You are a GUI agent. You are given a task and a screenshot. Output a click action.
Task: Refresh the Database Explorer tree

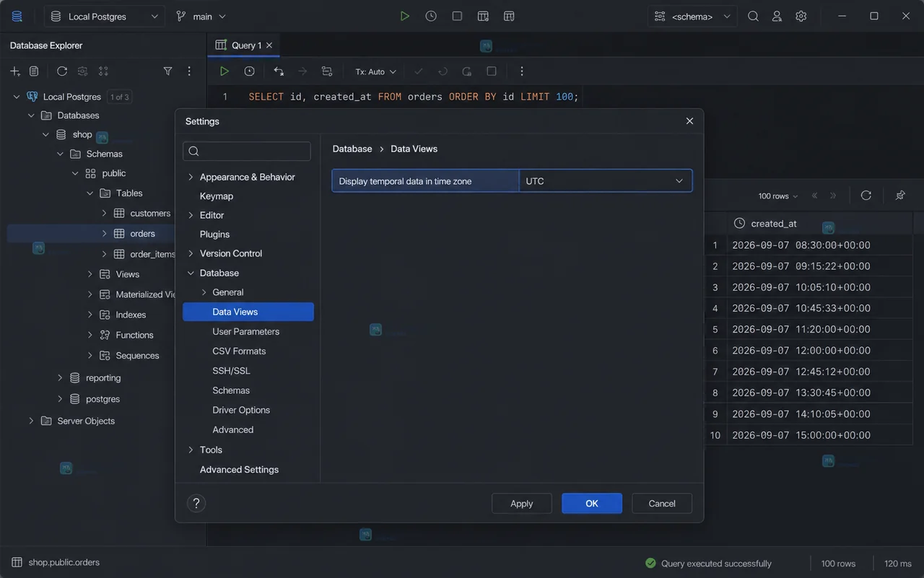pos(62,71)
